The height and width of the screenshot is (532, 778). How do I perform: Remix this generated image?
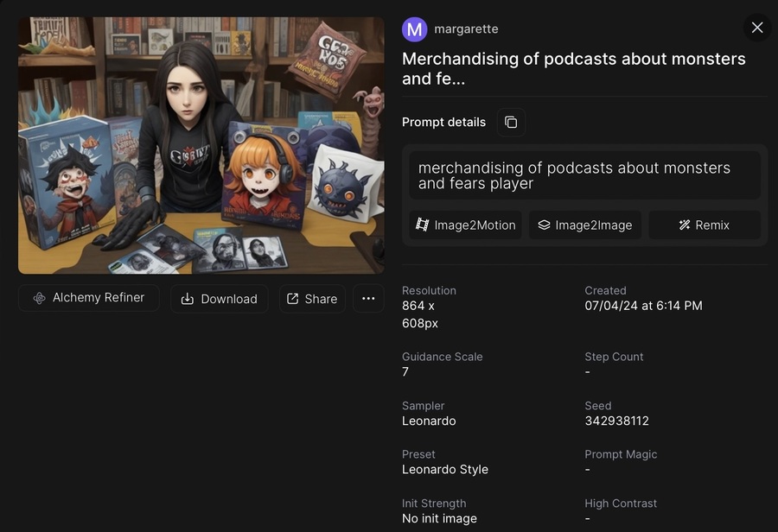coord(705,225)
